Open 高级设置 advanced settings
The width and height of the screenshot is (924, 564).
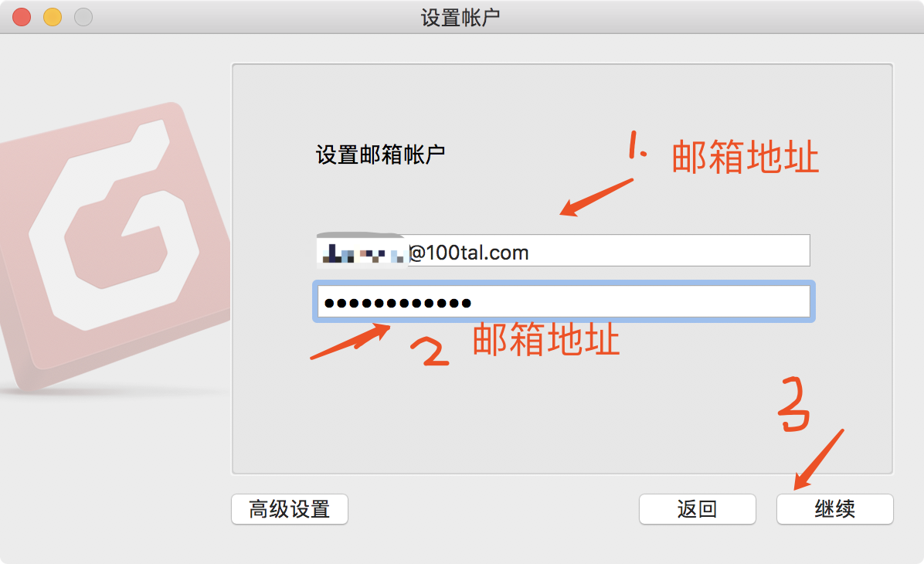[290, 508]
